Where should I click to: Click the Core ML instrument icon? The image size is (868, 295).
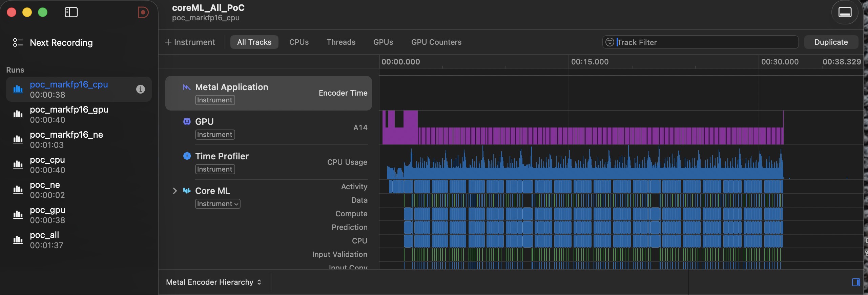coord(187,191)
